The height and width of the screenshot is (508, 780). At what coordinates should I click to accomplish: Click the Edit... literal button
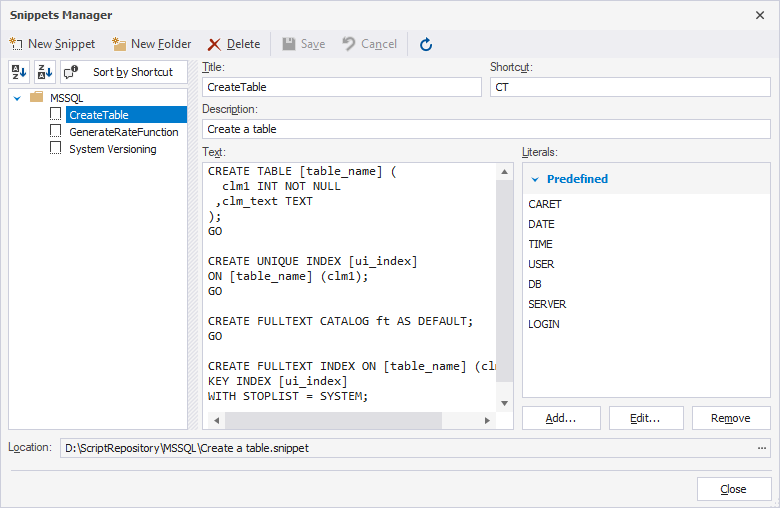click(646, 418)
